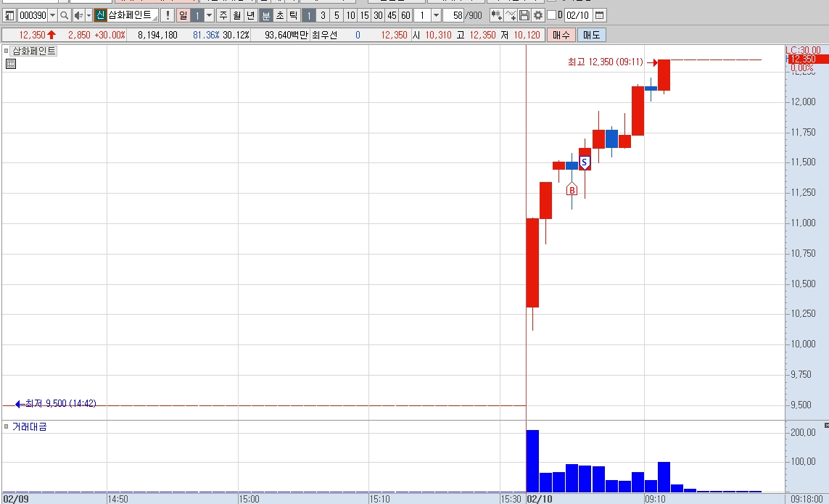
Task: Click the stock code 000390 input field
Action: click(x=33, y=15)
